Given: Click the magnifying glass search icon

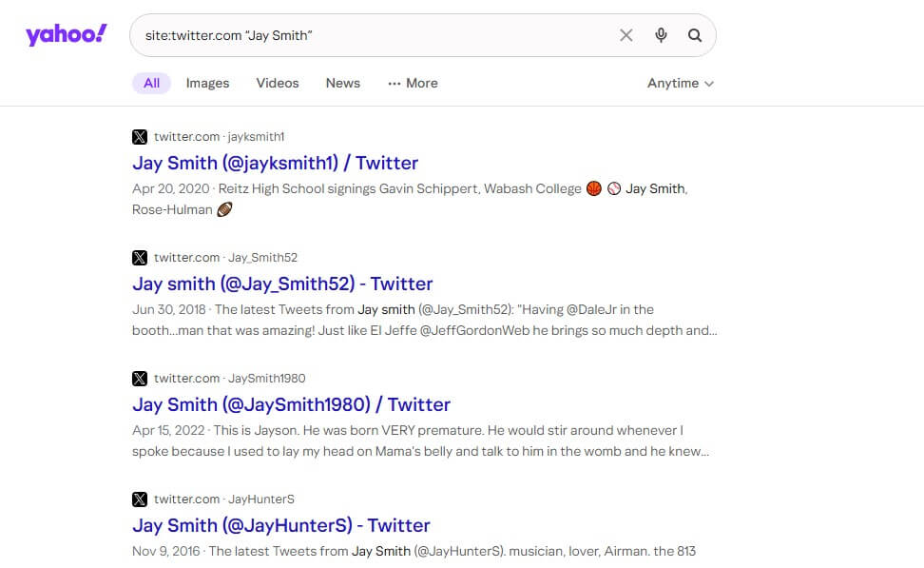Looking at the screenshot, I should coord(695,35).
